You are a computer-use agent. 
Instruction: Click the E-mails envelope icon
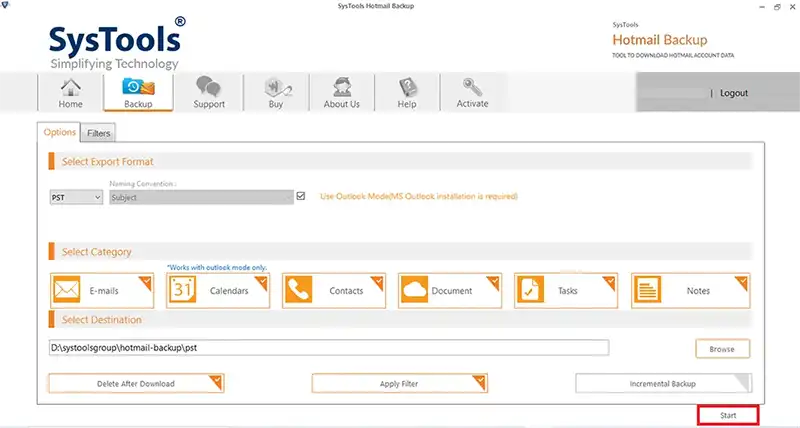[67, 290]
